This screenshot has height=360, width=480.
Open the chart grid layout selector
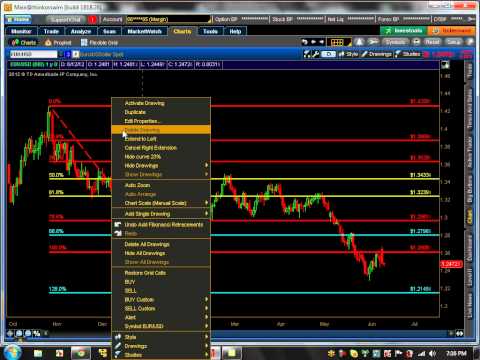[x=339, y=42]
